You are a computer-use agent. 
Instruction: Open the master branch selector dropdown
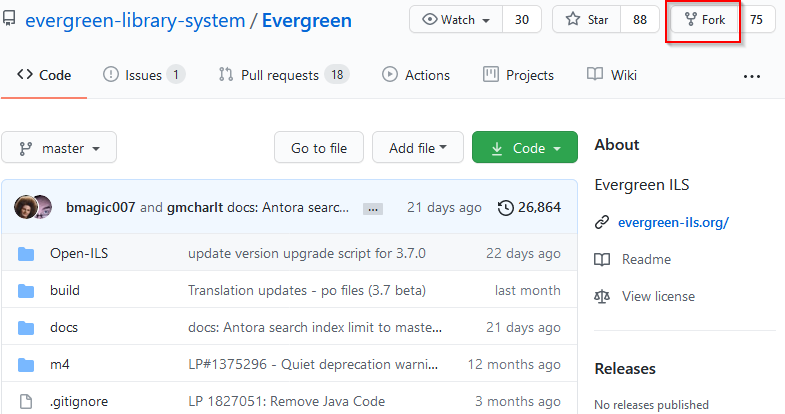pyautogui.click(x=59, y=148)
